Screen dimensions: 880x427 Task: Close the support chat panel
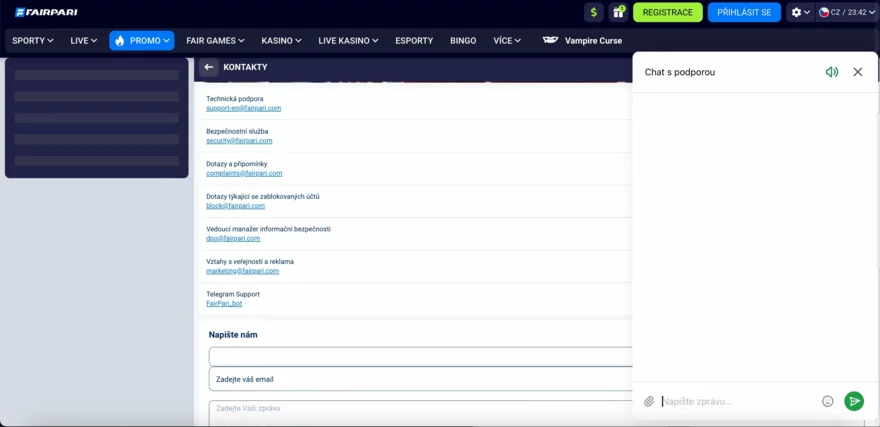pyautogui.click(x=857, y=72)
